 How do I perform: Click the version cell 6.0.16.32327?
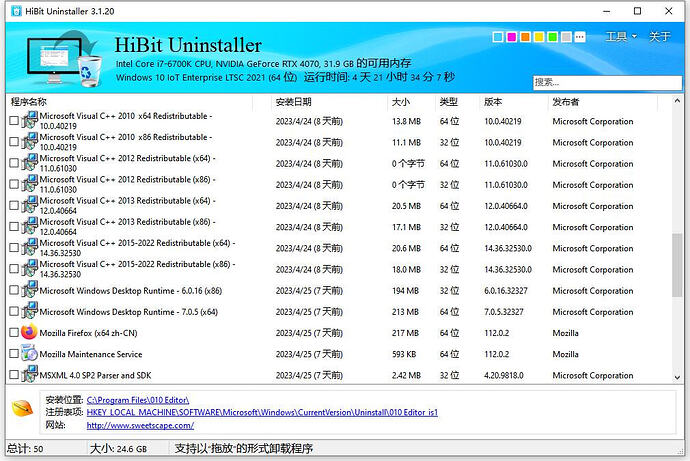coord(506,291)
